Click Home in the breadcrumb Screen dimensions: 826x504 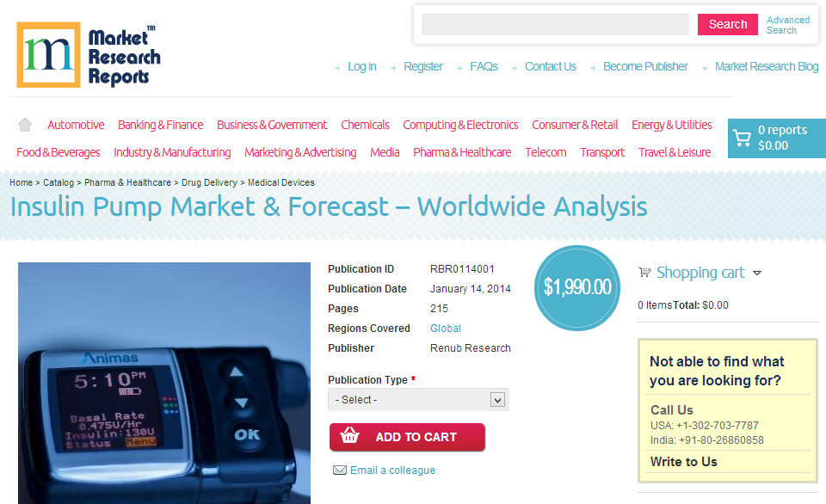[x=21, y=182]
